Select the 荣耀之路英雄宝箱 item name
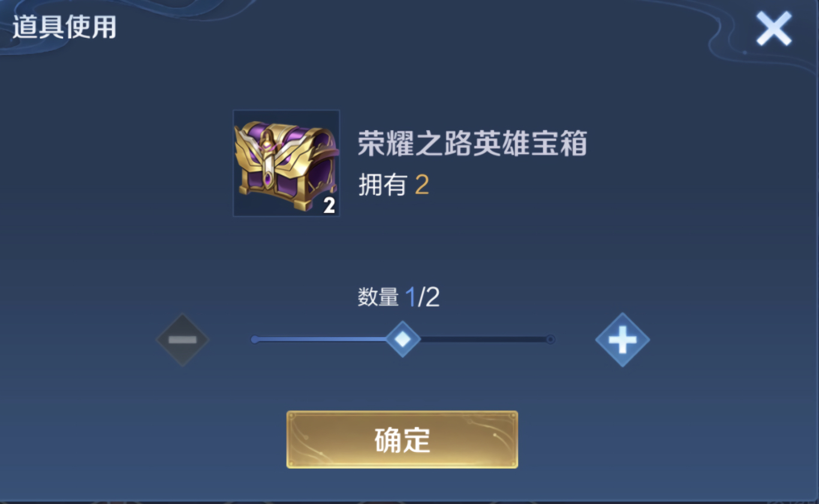The width and height of the screenshot is (819, 504). [x=472, y=144]
